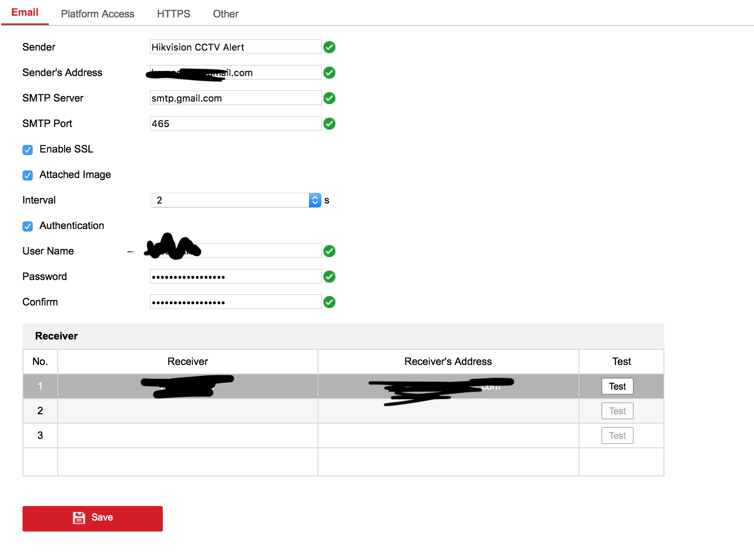Click the green checkmark next to Confirm
The image size is (754, 560).
329,302
